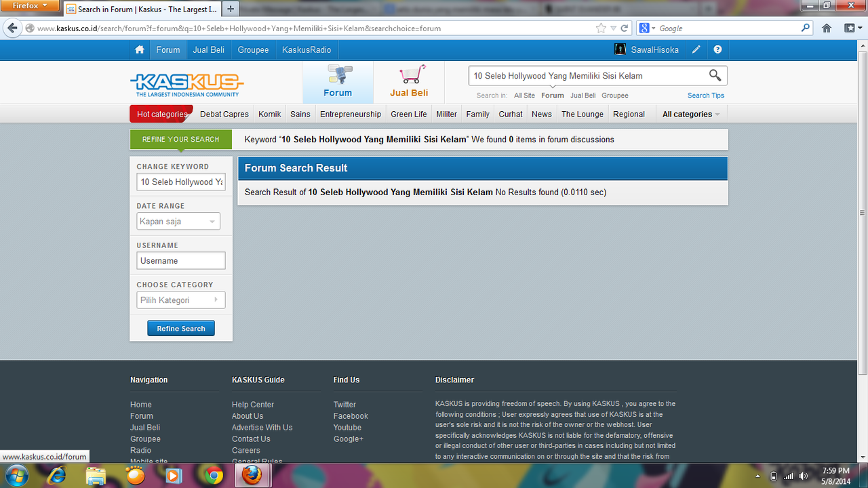Open the Pilih Kategori dropdown
This screenshot has height=488, width=868.
tap(181, 300)
